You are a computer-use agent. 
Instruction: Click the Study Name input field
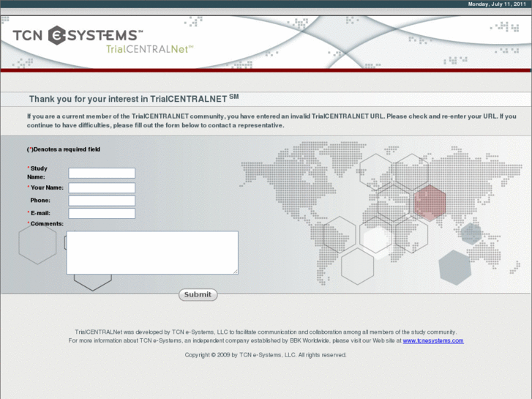[102, 173]
